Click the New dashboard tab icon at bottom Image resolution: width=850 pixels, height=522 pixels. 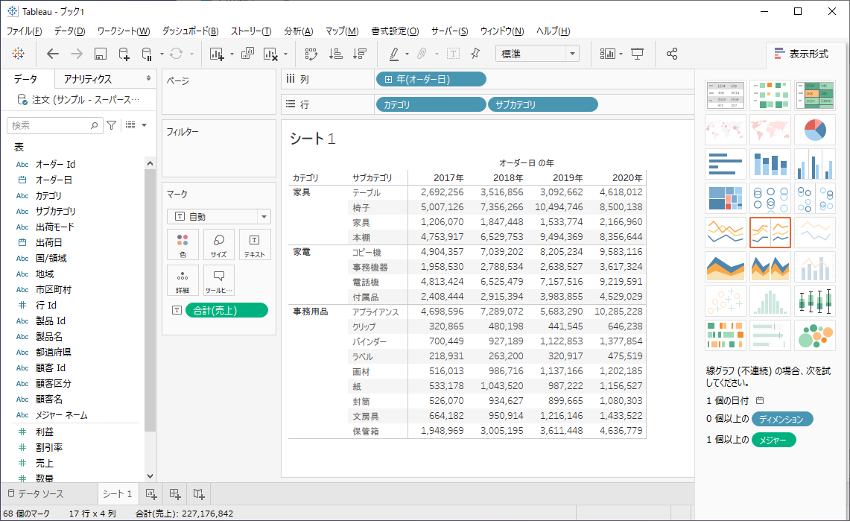[175, 494]
